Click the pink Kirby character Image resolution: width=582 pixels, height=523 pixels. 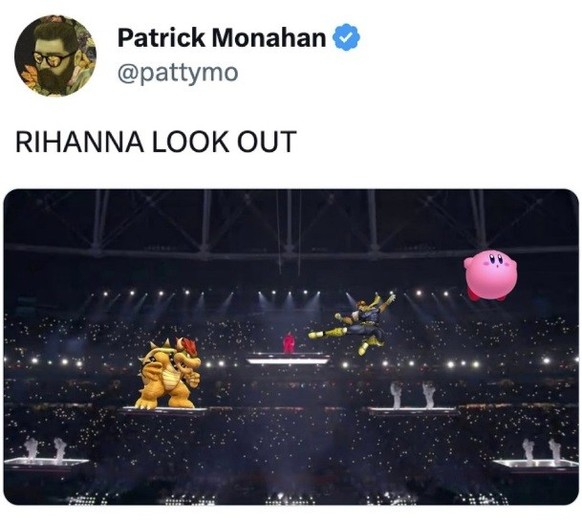coord(490,275)
